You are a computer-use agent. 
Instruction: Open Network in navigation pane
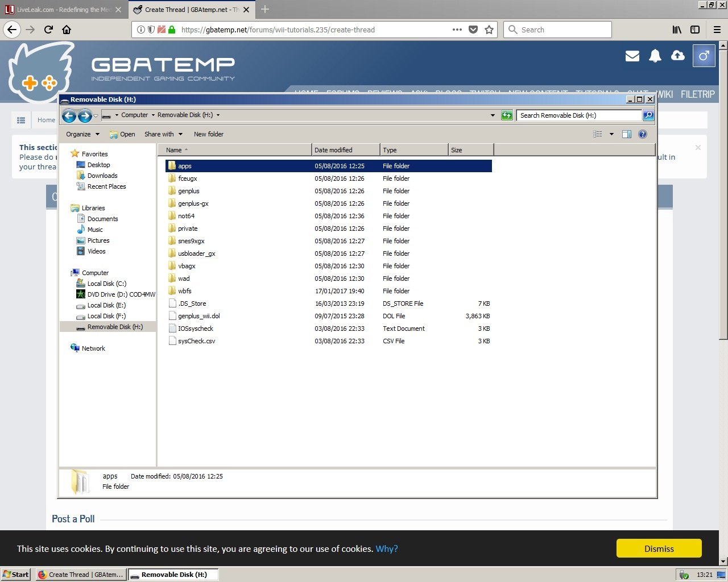(93, 348)
